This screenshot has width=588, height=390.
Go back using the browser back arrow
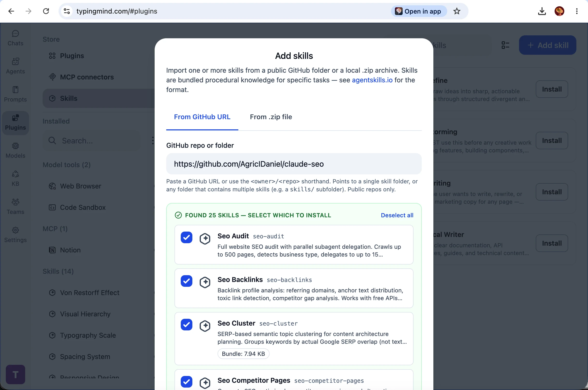coord(11,11)
